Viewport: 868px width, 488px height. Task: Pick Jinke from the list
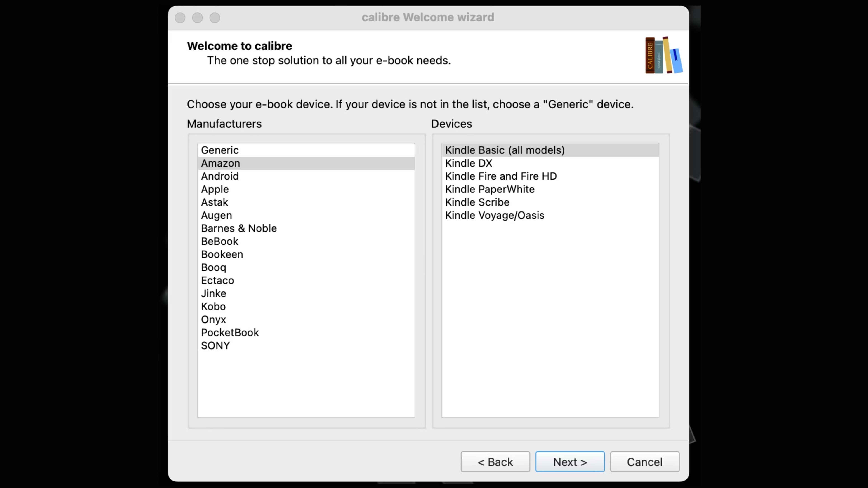tap(306, 293)
